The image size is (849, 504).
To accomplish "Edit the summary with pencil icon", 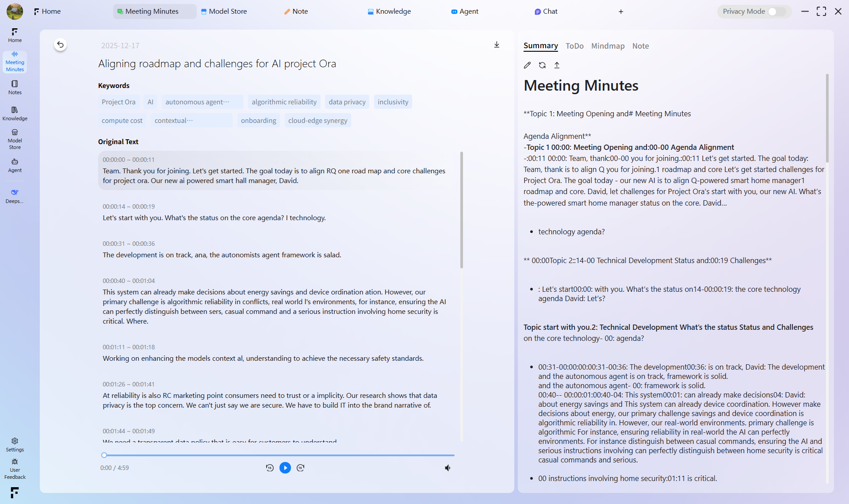I will 527,65.
